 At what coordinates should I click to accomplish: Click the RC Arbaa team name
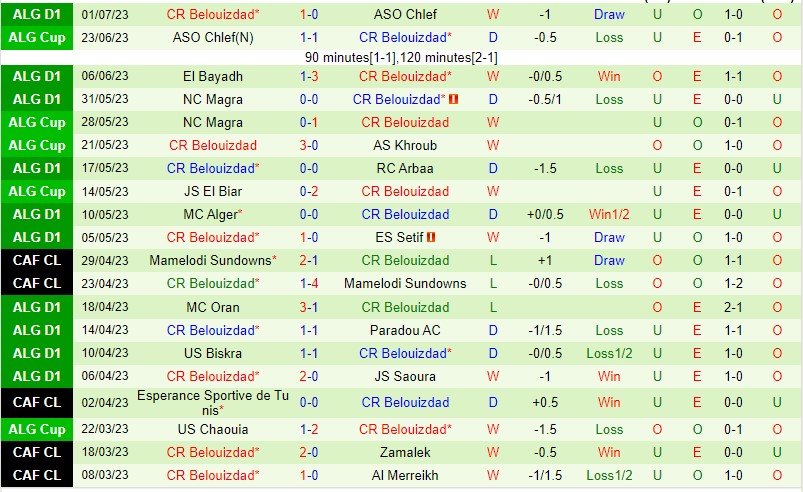[x=404, y=168]
